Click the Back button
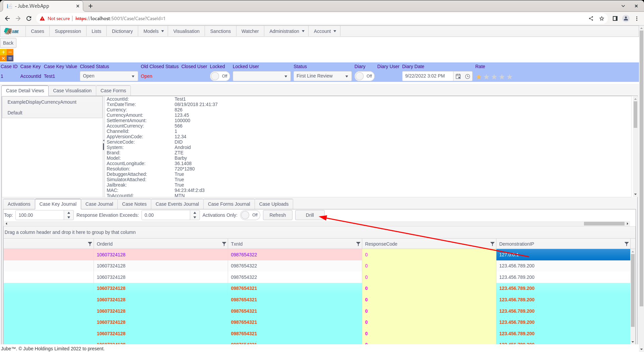Screen dimensions: 644x352 tap(8, 43)
